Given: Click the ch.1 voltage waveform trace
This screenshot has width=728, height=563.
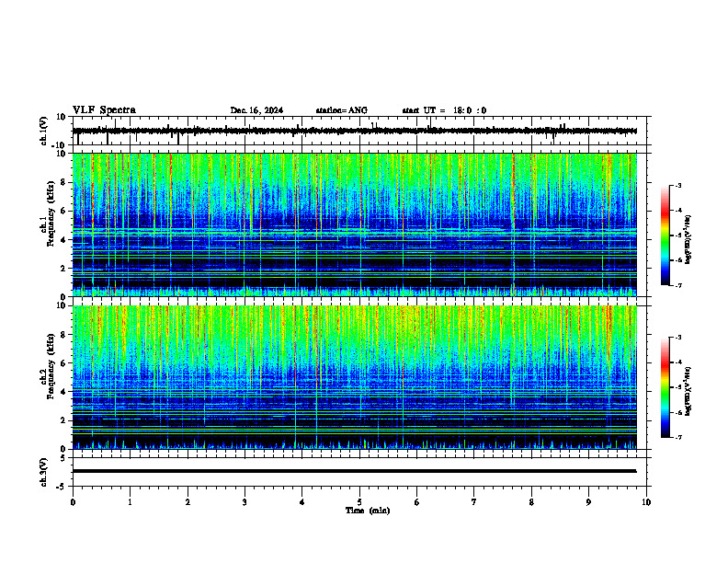Looking at the screenshot, I should [354, 131].
